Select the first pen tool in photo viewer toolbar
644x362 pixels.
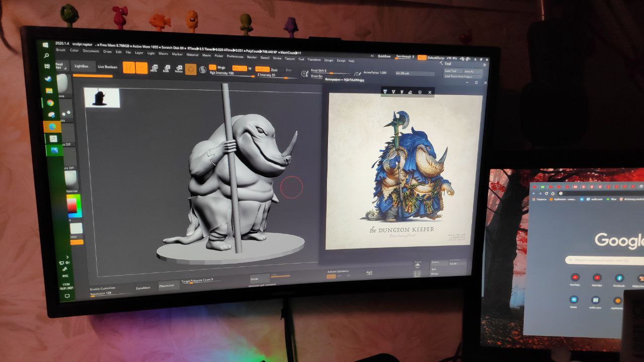click(x=385, y=92)
